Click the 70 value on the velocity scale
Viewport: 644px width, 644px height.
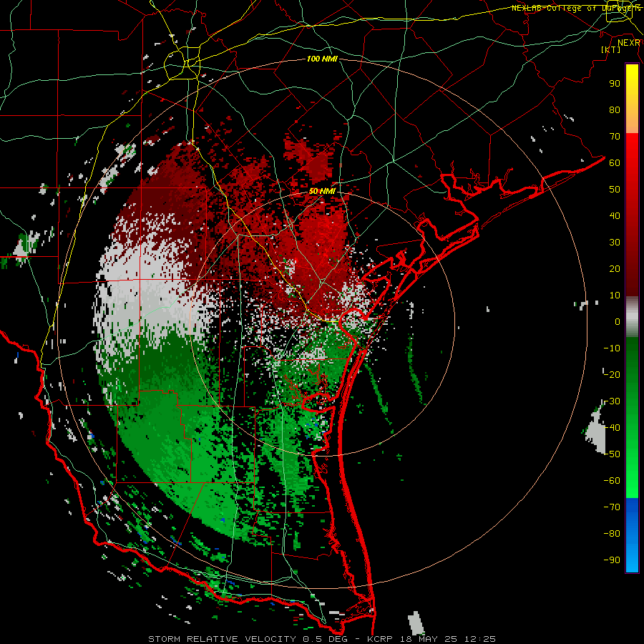pyautogui.click(x=615, y=137)
